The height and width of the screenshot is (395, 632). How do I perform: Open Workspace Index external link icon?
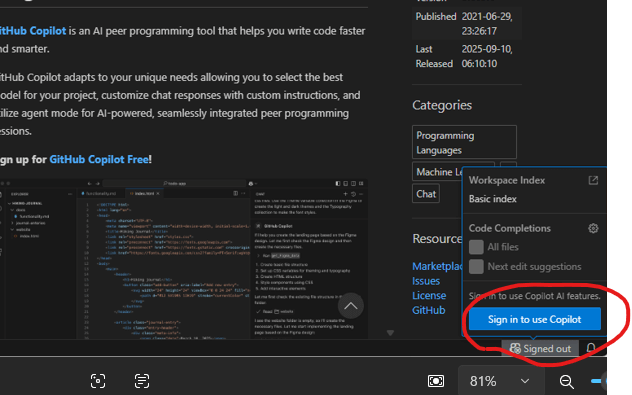click(x=593, y=180)
